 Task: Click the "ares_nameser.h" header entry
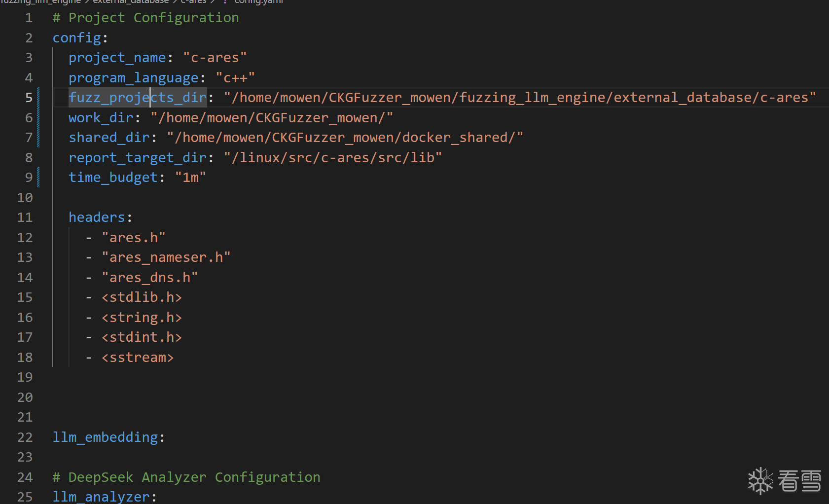166,257
